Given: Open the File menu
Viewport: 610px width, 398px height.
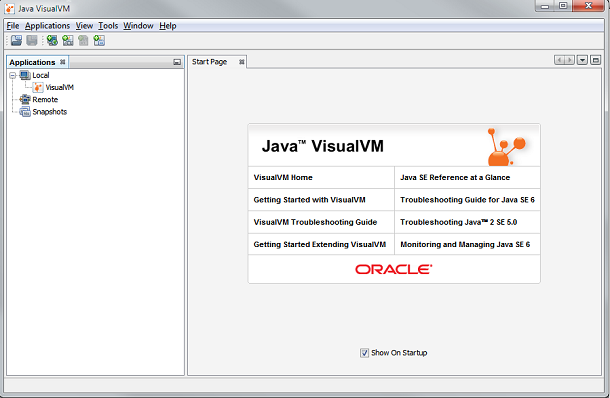Looking at the screenshot, I should [13, 26].
